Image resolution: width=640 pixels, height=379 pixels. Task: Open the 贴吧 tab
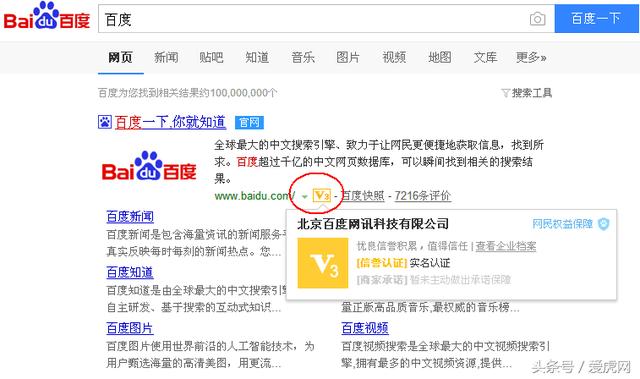pyautogui.click(x=211, y=58)
